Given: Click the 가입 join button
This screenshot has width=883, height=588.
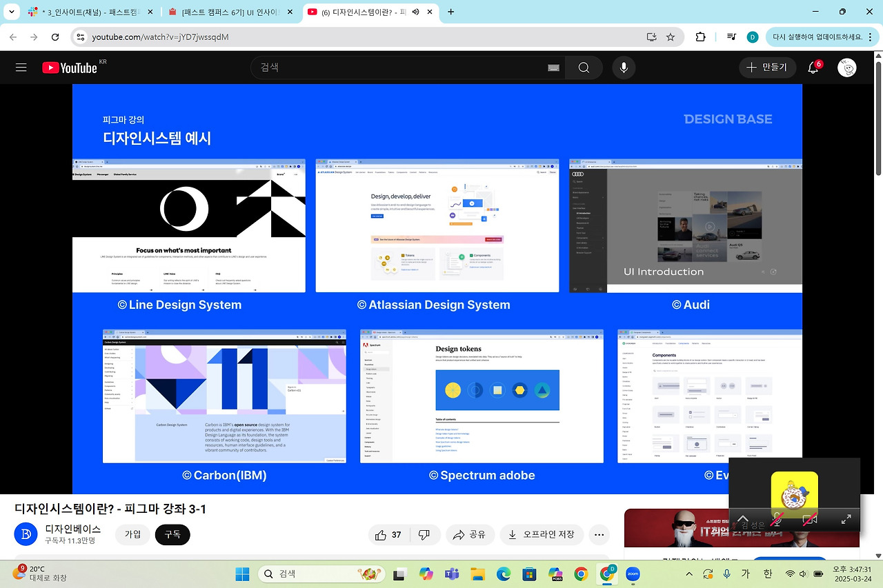Looking at the screenshot, I should pyautogui.click(x=132, y=534).
